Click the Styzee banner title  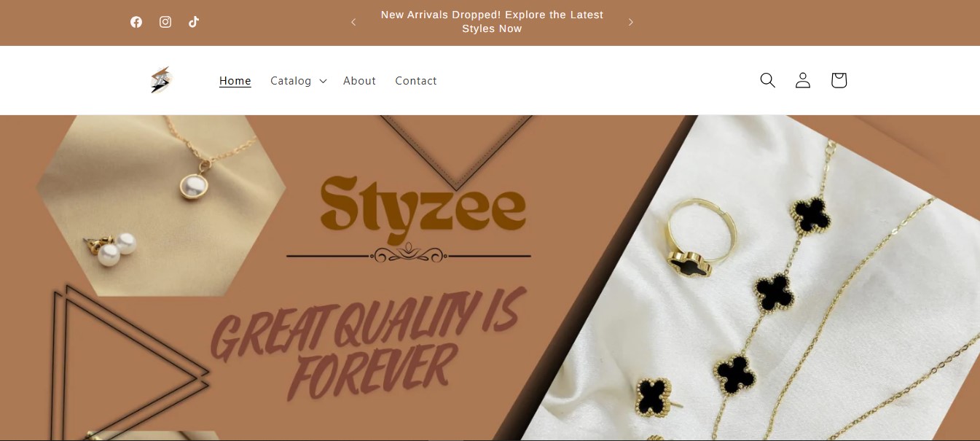click(423, 204)
